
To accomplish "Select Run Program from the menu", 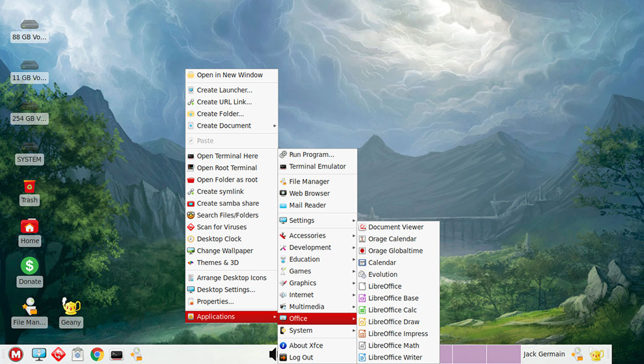I will (x=317, y=154).
